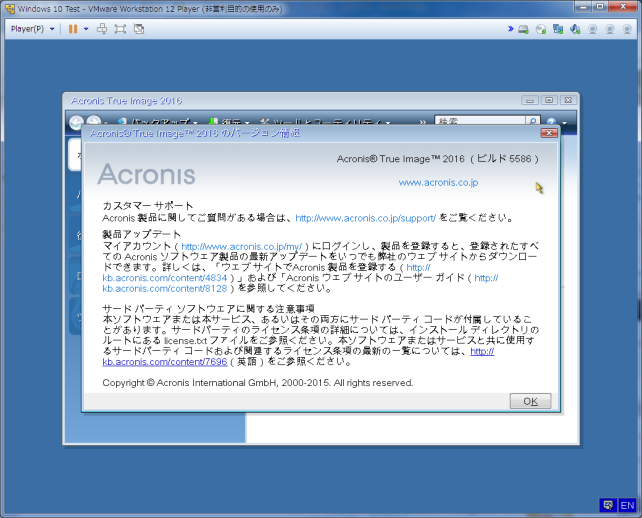
Task: Click the 製品アップデート heading
Action: 141,234
